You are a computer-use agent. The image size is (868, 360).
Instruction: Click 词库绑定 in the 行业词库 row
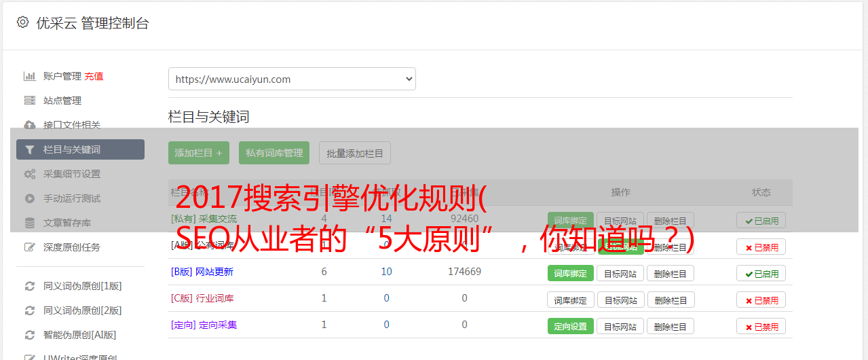click(x=571, y=300)
